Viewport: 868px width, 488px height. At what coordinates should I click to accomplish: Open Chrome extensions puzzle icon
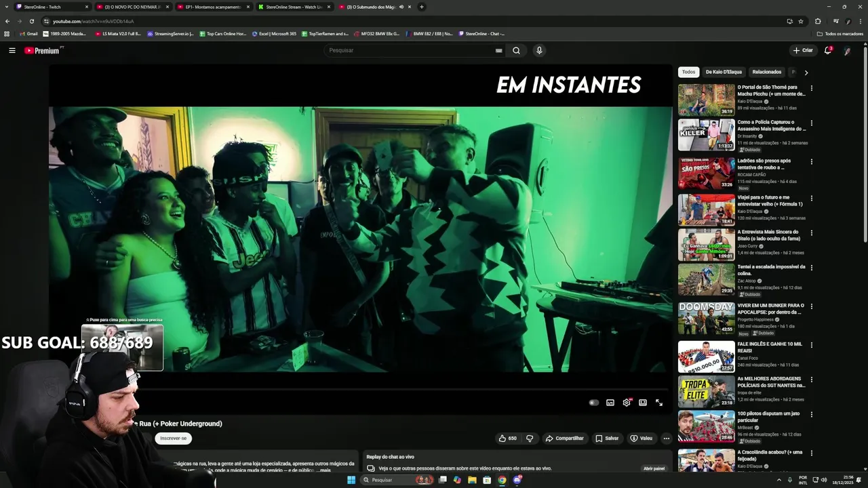tap(818, 21)
